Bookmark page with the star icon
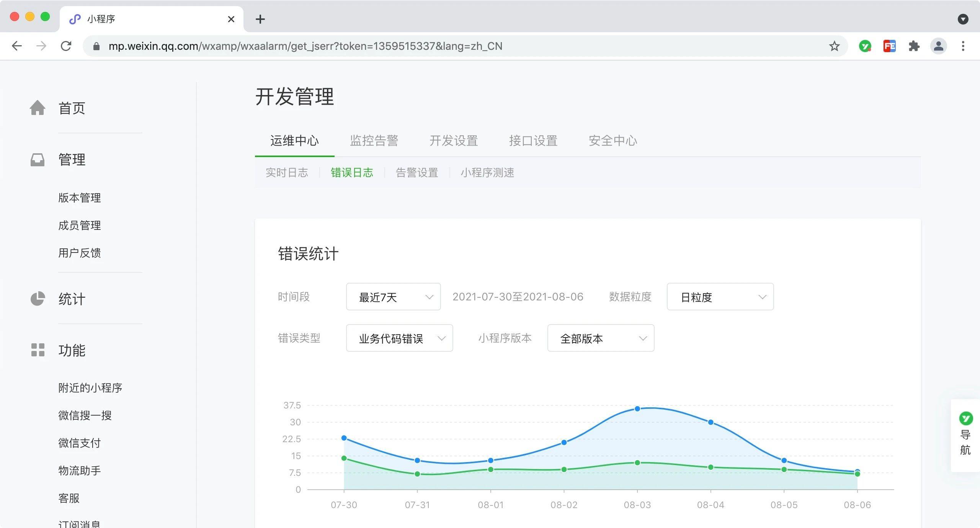The image size is (980, 528). click(x=834, y=46)
